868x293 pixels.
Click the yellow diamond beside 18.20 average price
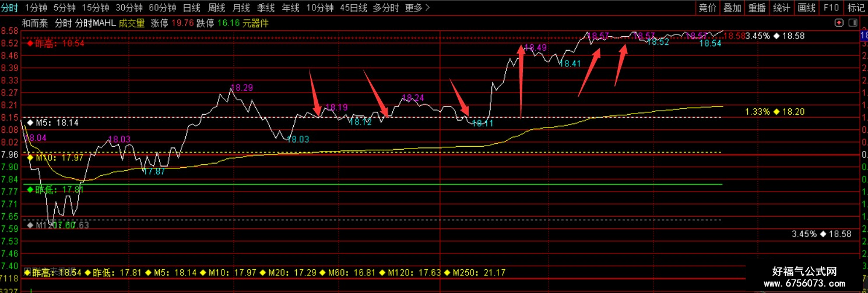coord(776,111)
